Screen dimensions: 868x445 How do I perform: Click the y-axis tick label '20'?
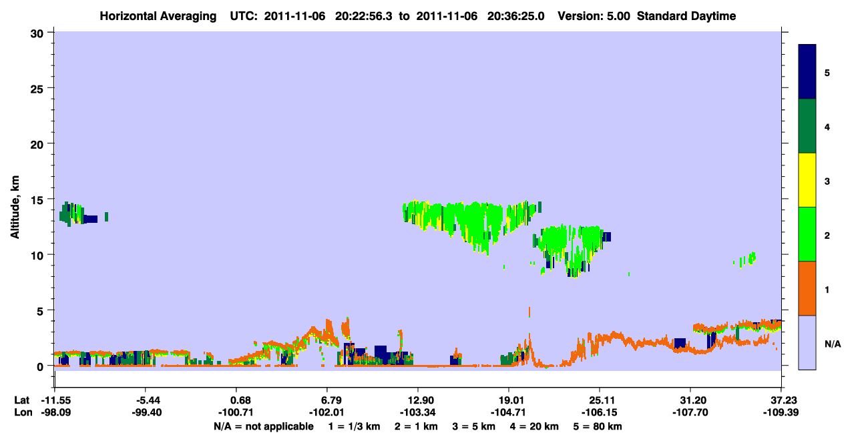tap(39, 143)
